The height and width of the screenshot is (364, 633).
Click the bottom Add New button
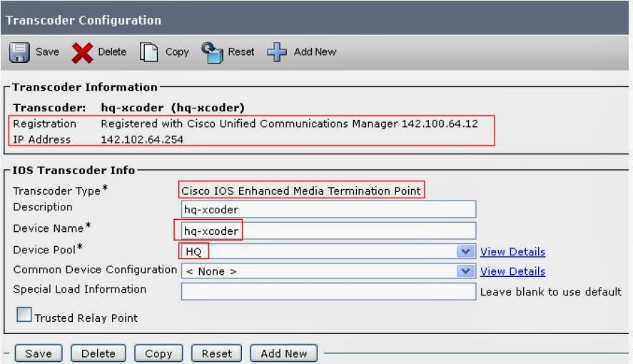(x=284, y=353)
